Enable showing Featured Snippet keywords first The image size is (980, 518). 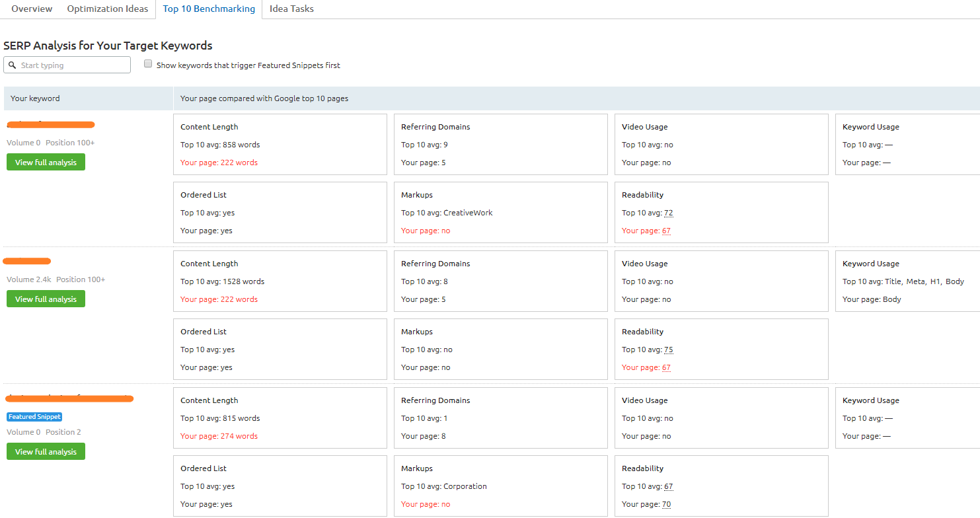tap(149, 64)
